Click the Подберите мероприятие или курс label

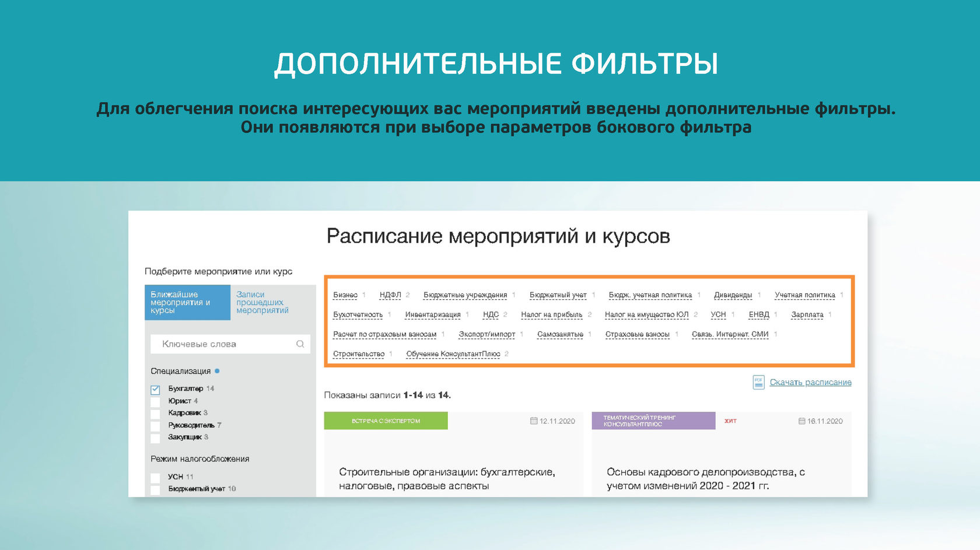(218, 271)
